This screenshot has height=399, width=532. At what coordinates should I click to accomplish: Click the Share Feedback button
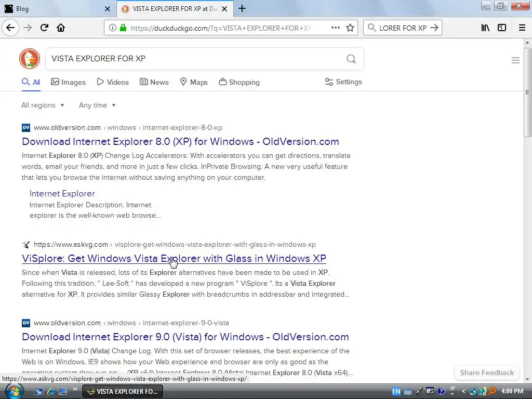coord(487,373)
